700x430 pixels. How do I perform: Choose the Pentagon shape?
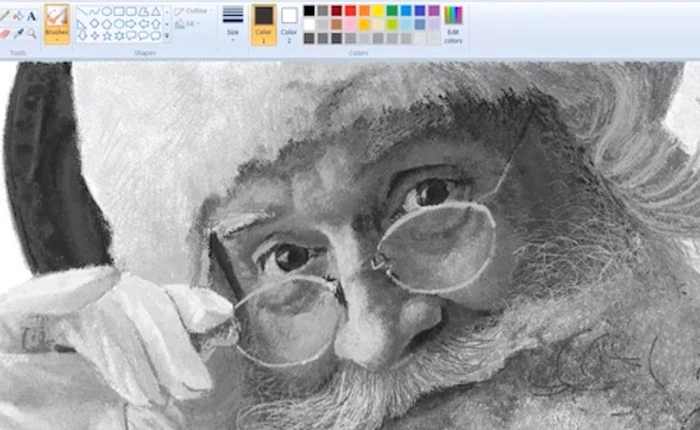click(x=107, y=24)
